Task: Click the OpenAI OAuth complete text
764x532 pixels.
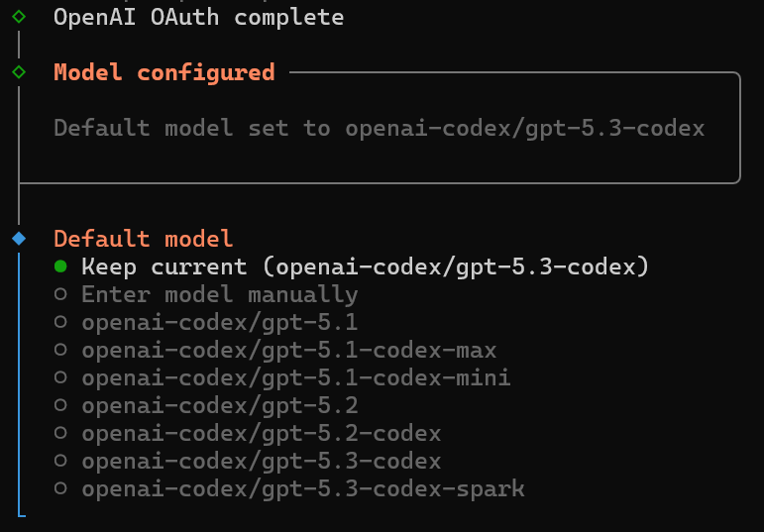Action: tap(199, 17)
